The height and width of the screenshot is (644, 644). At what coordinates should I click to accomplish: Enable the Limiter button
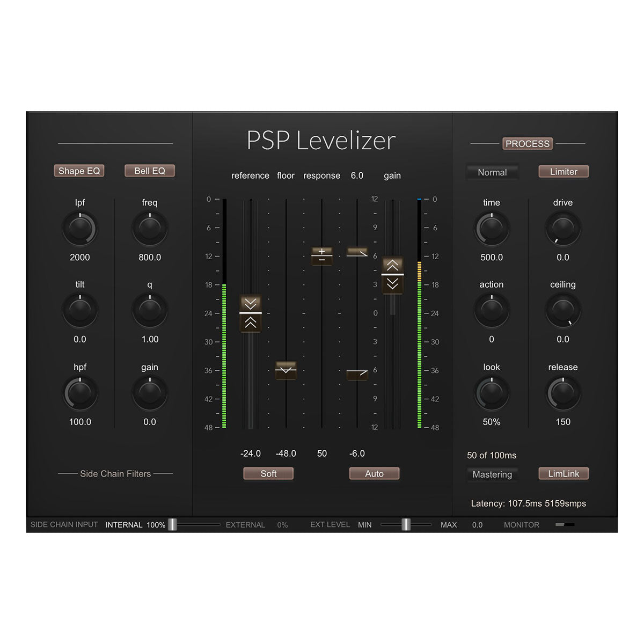pos(563,172)
